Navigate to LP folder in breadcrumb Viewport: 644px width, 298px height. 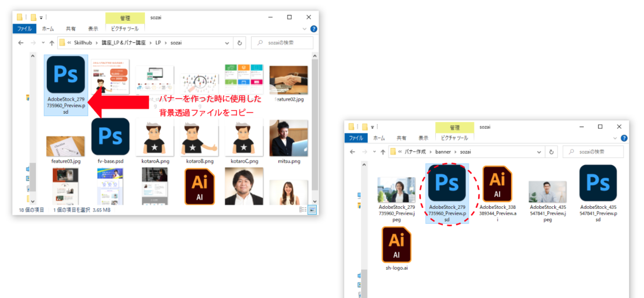pos(158,43)
